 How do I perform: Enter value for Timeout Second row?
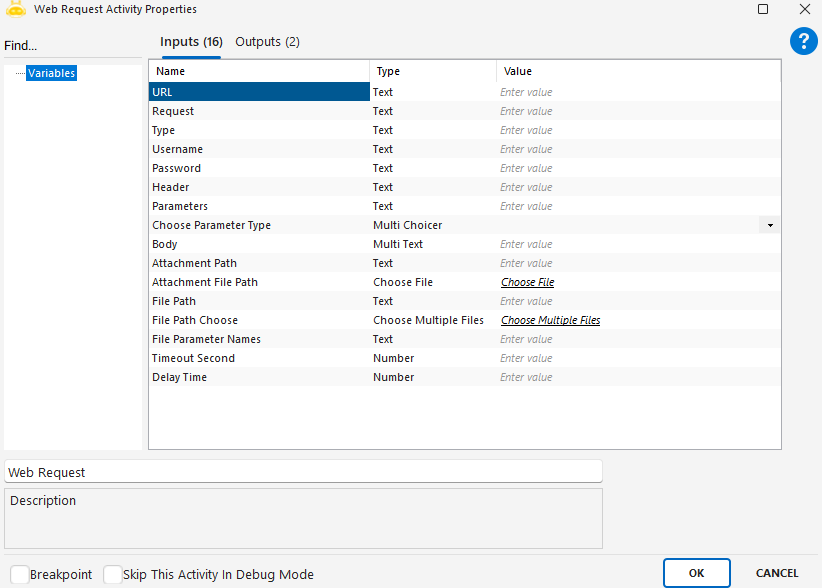638,358
